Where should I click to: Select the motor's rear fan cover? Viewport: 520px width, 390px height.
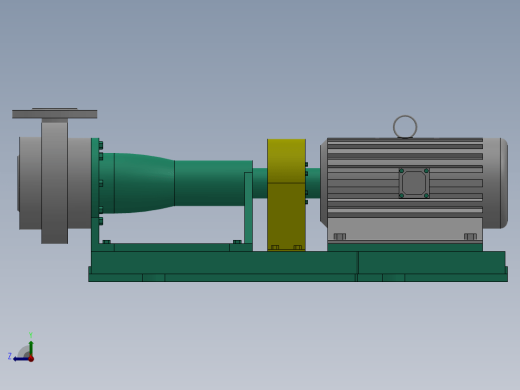(495, 183)
